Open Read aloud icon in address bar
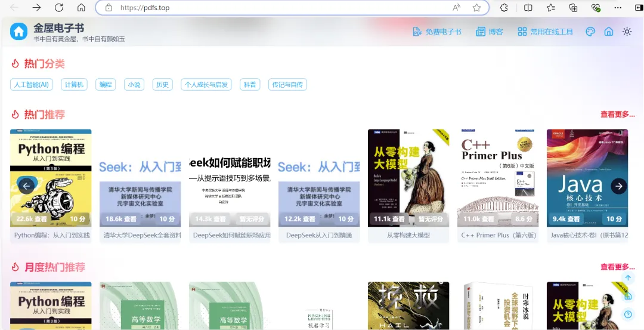Image resolution: width=644 pixels, height=330 pixels. (x=456, y=7)
